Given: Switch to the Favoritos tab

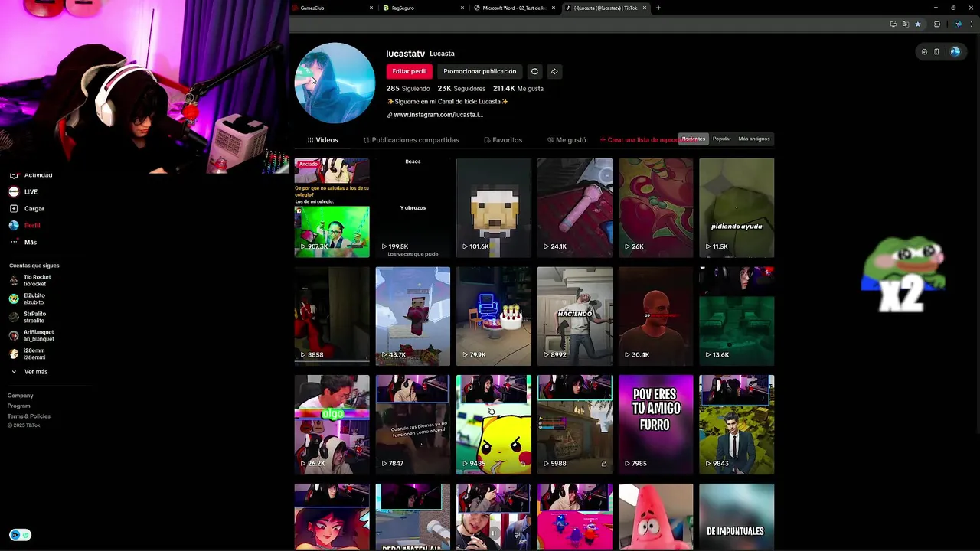Looking at the screenshot, I should pyautogui.click(x=503, y=140).
